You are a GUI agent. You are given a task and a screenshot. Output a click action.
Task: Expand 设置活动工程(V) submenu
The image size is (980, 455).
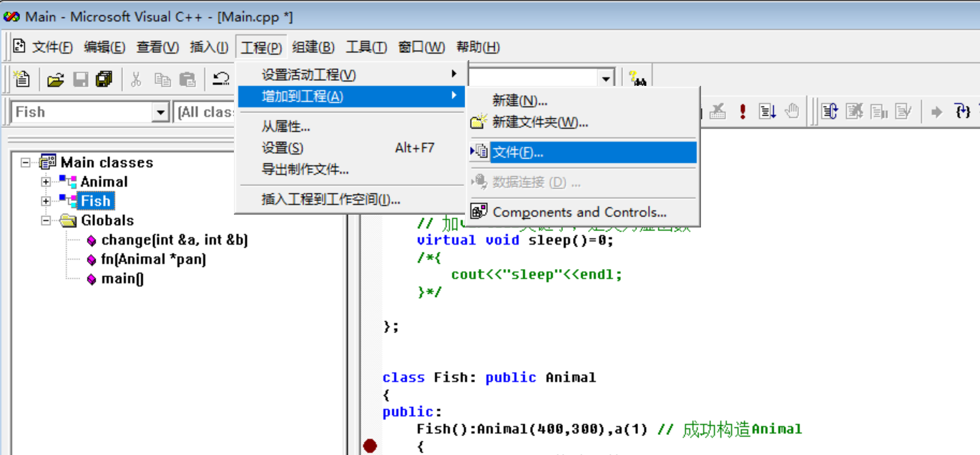pos(351,74)
